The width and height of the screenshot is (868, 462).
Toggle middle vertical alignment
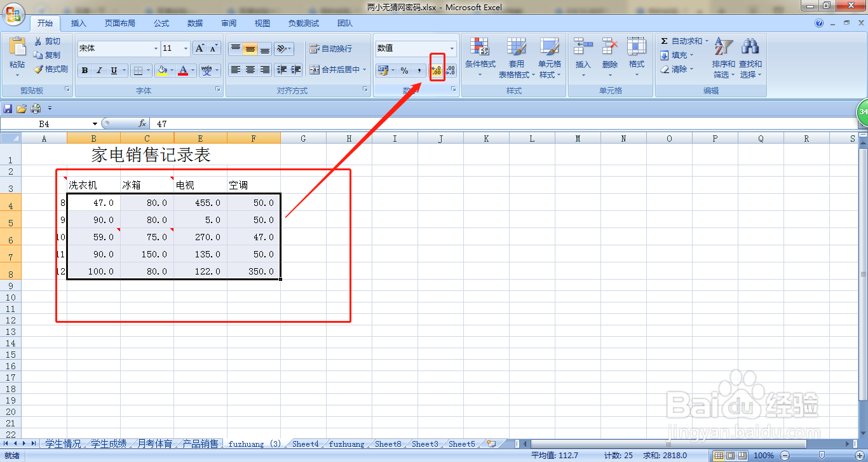[x=250, y=49]
